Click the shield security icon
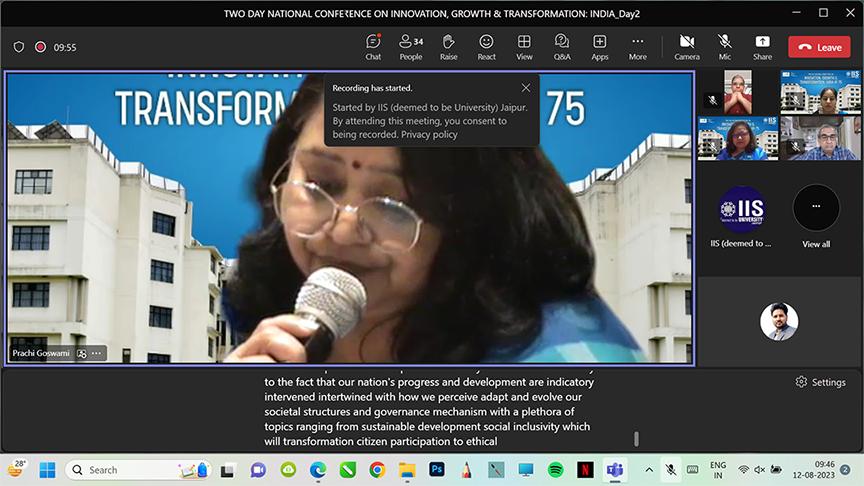This screenshot has width=864, height=486. click(x=19, y=47)
